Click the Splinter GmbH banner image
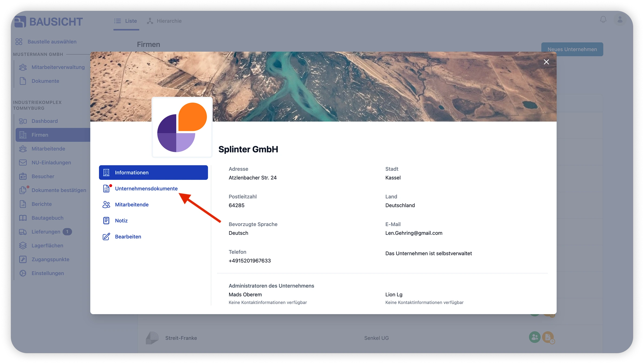 (323, 86)
